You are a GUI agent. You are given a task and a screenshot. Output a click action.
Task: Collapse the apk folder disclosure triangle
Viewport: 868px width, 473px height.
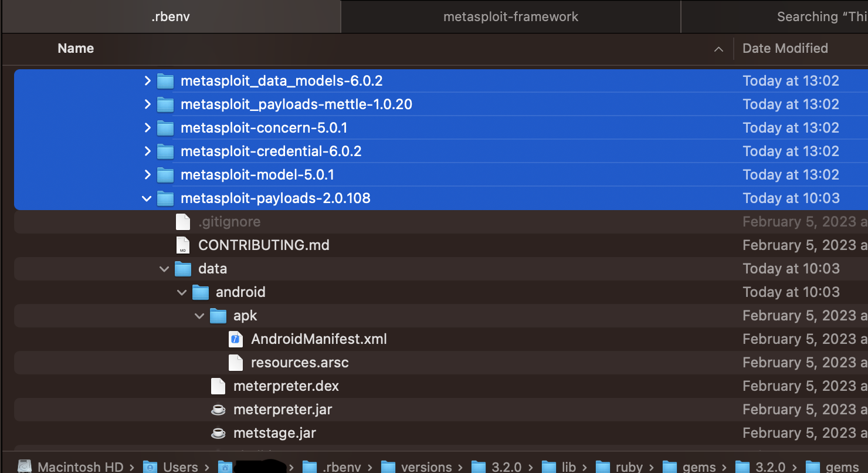[199, 315]
